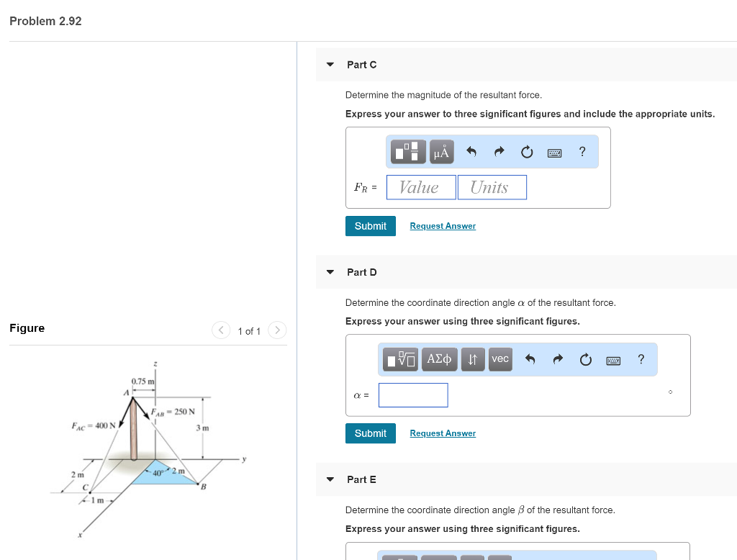
Task: Redo entry in Part D toolbar
Action: pyautogui.click(x=559, y=359)
